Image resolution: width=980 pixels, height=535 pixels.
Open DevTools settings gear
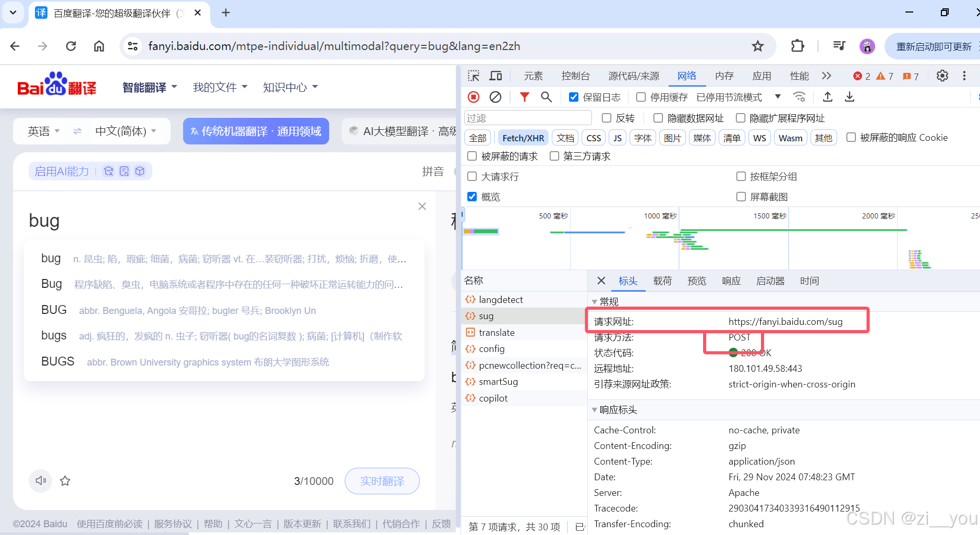942,76
